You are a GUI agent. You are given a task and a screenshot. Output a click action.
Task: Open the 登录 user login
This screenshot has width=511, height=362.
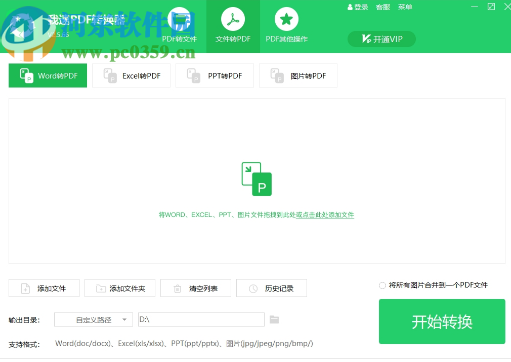click(x=358, y=7)
